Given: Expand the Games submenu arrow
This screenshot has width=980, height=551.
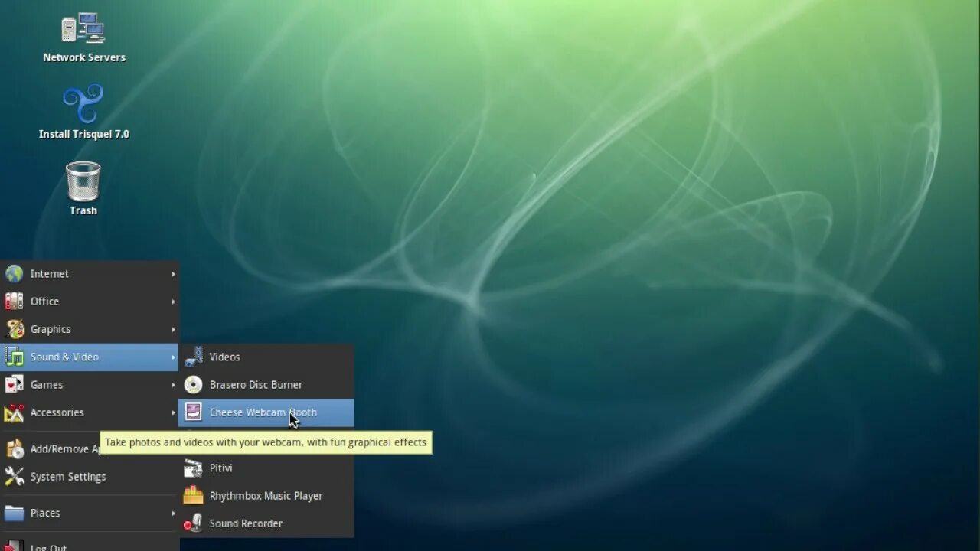Looking at the screenshot, I should (174, 385).
